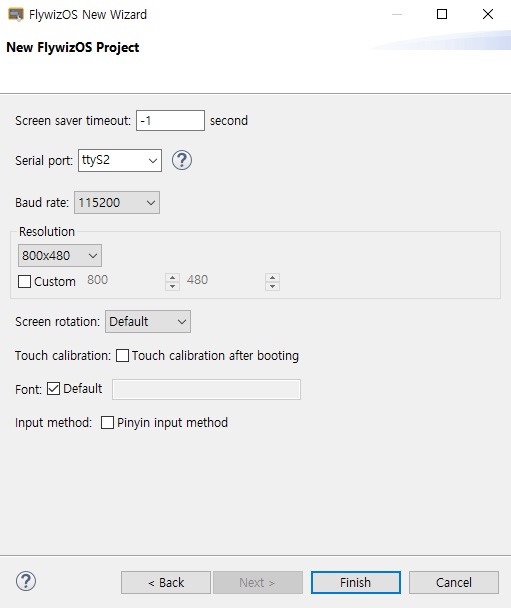Viewport: 511px width, 608px height.
Task: Click the custom width down spinner arrow
Action: [172, 286]
